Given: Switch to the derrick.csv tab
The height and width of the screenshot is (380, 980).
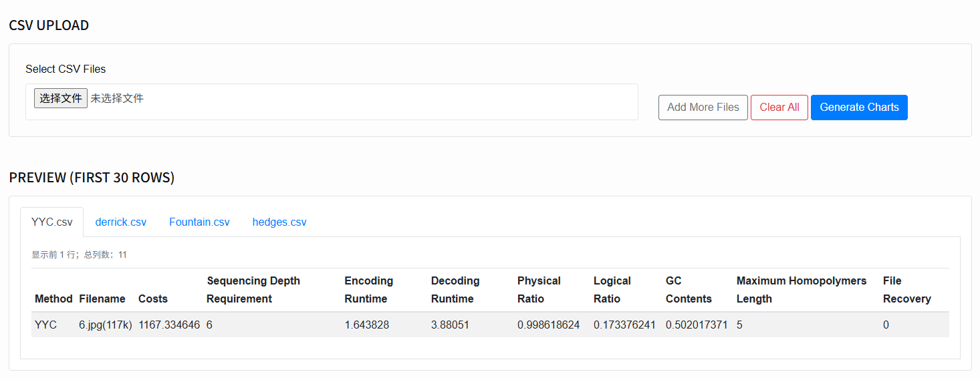Looking at the screenshot, I should [x=121, y=222].
